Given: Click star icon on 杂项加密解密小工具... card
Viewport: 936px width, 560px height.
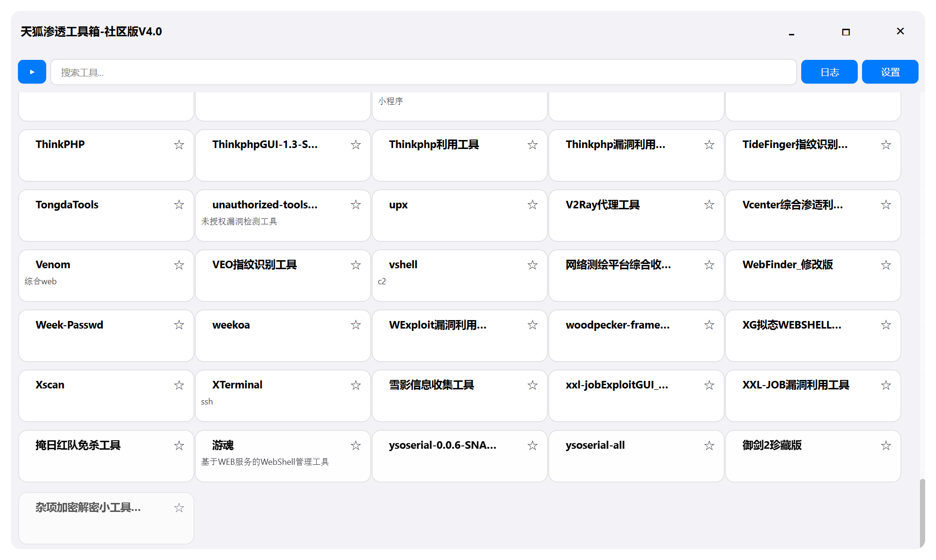Looking at the screenshot, I should point(179,508).
